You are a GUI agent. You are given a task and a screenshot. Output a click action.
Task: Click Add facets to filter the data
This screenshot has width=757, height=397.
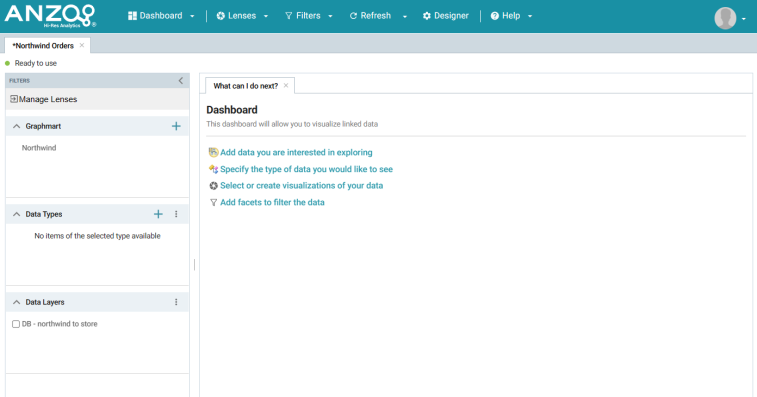(x=272, y=202)
